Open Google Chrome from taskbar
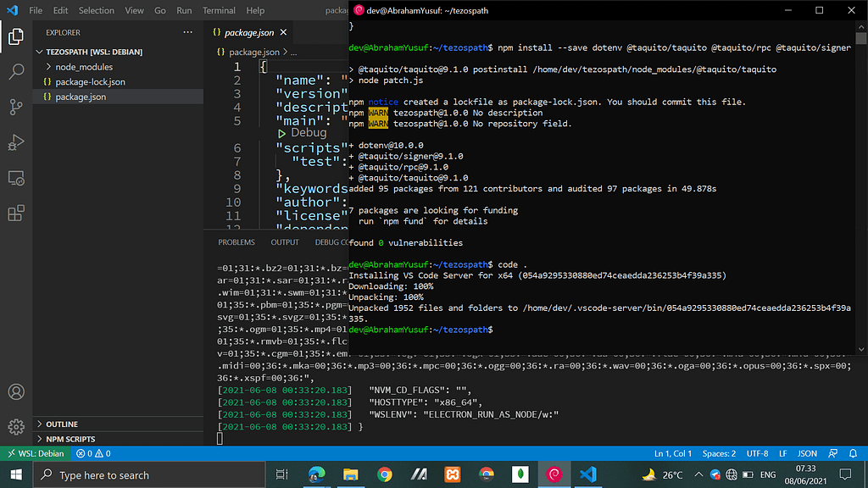Viewport: 868px width, 488px height. click(x=385, y=474)
